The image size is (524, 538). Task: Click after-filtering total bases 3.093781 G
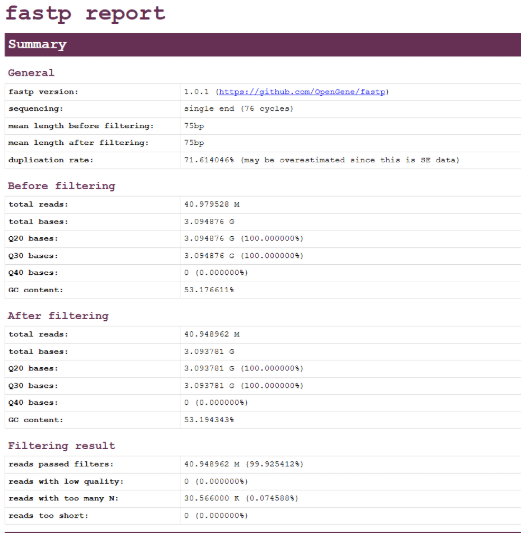(x=209, y=352)
